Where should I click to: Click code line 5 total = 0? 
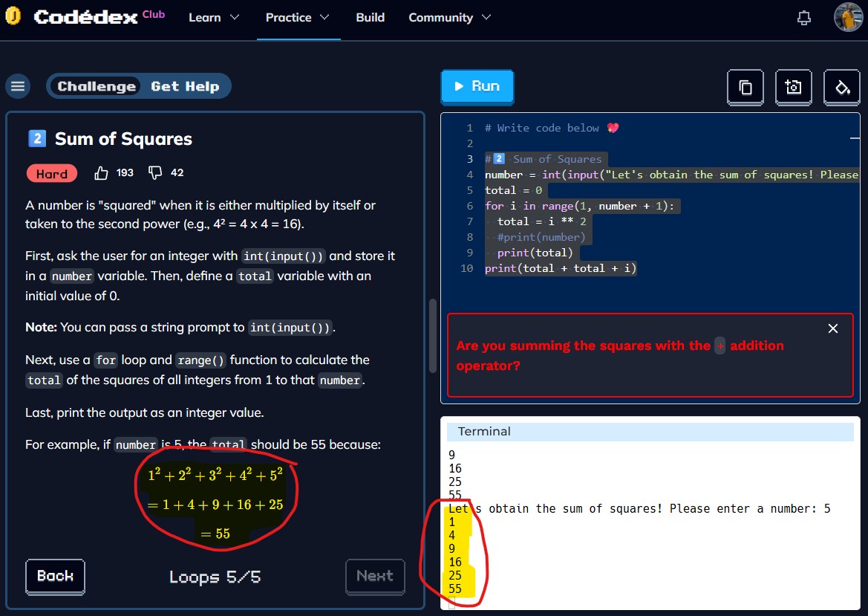click(x=513, y=190)
